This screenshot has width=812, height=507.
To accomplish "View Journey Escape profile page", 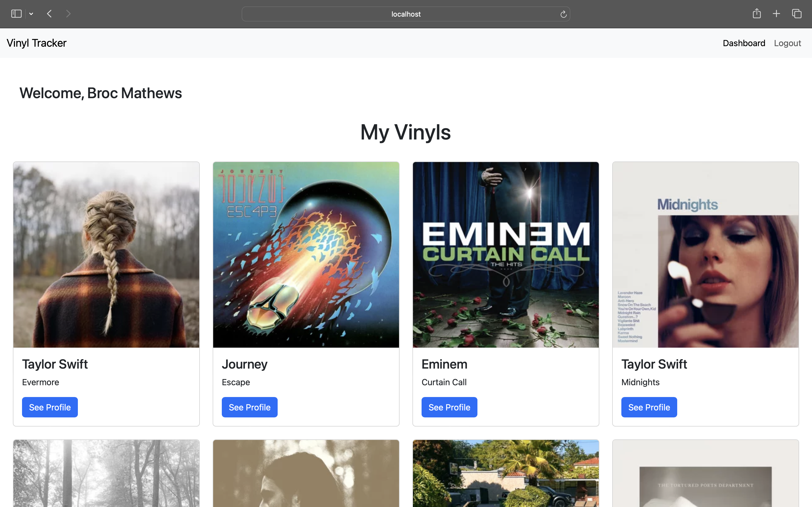I will [x=250, y=407].
